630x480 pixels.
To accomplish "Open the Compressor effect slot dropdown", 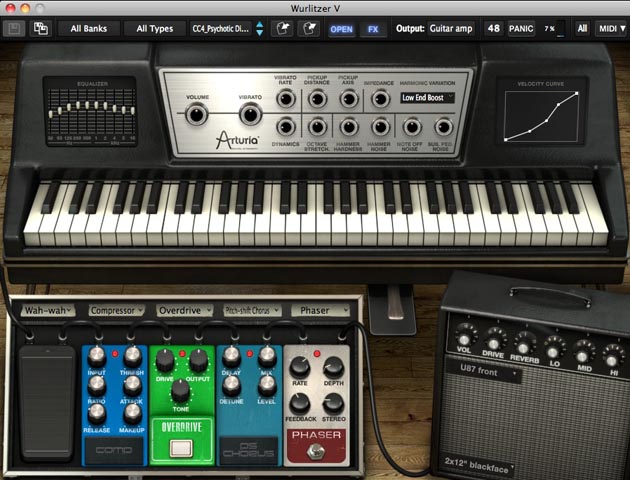I will tap(116, 310).
